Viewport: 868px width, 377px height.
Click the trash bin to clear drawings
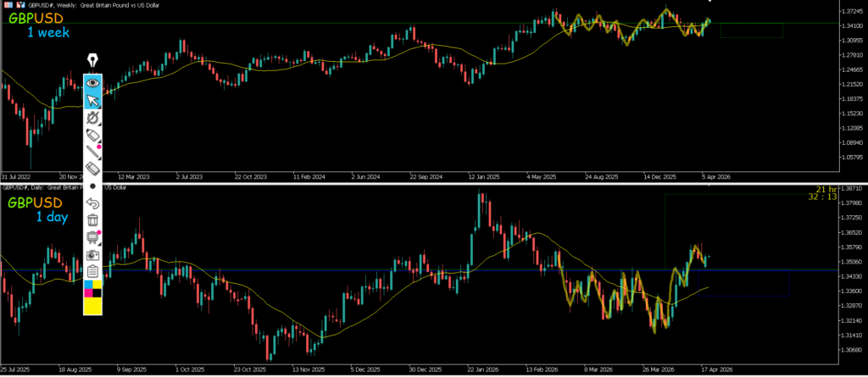[93, 220]
